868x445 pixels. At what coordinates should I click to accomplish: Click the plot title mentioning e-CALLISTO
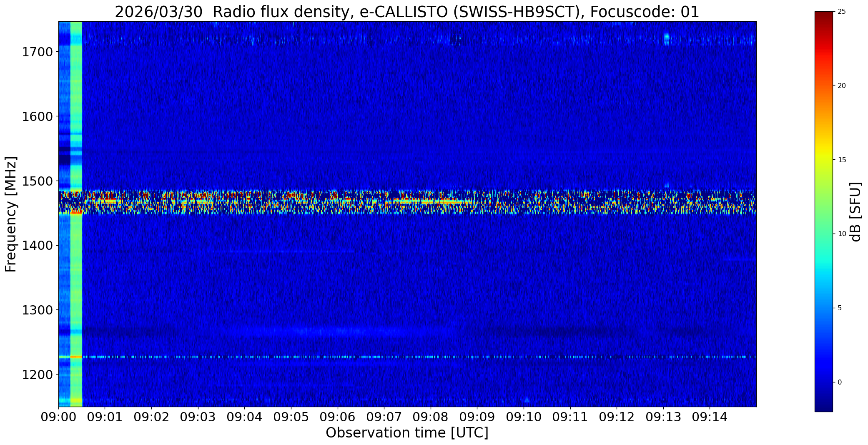[x=407, y=12]
